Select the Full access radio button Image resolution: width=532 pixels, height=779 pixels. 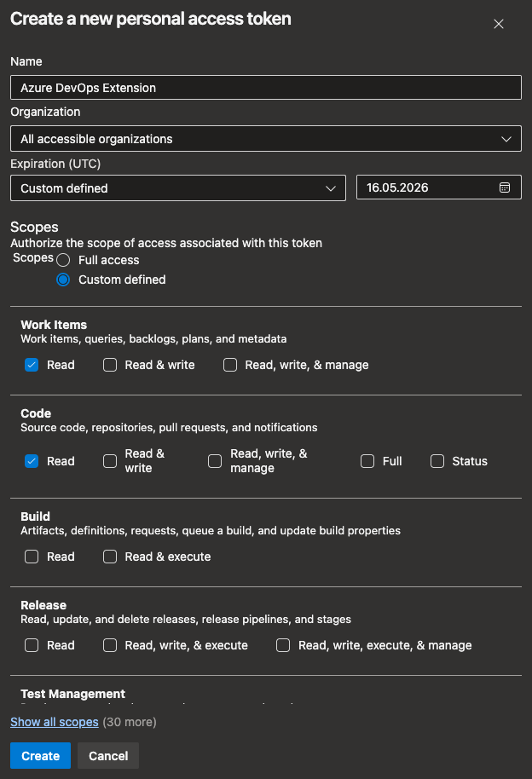click(x=63, y=260)
